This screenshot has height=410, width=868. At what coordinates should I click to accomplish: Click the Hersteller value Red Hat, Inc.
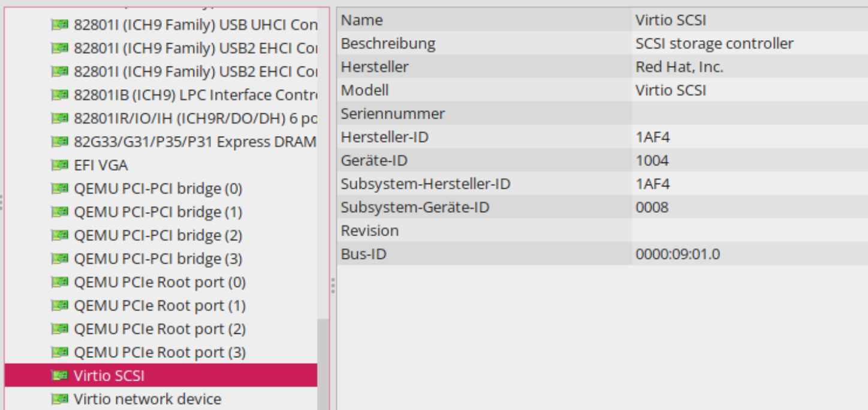tap(679, 67)
